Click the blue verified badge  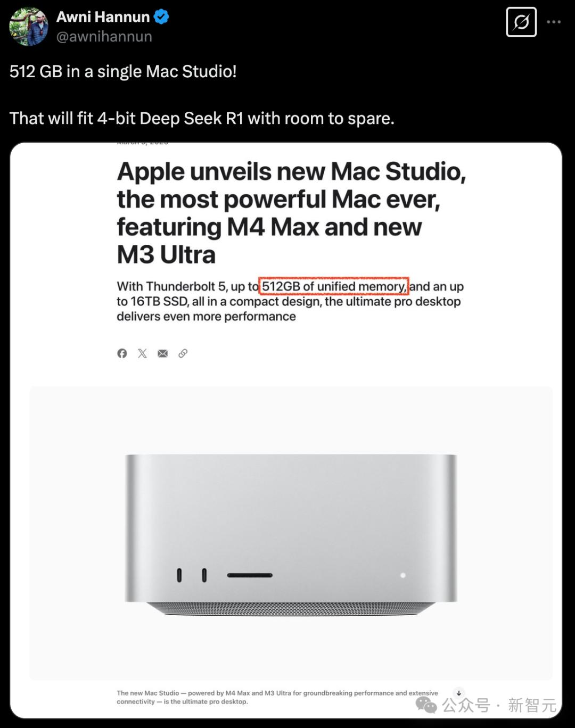click(x=161, y=17)
